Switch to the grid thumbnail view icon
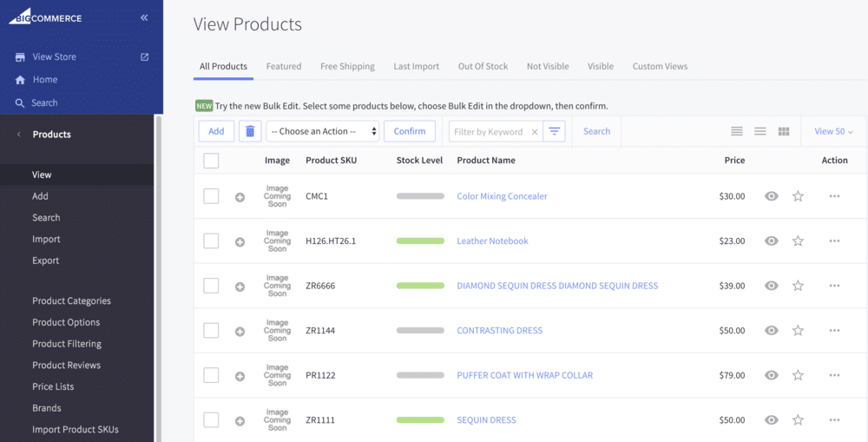 click(784, 131)
